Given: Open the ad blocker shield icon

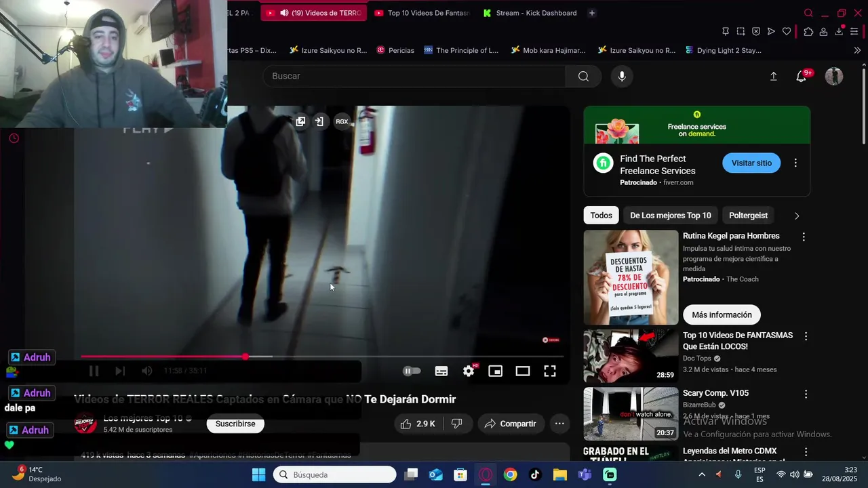Looking at the screenshot, I should point(756,31).
